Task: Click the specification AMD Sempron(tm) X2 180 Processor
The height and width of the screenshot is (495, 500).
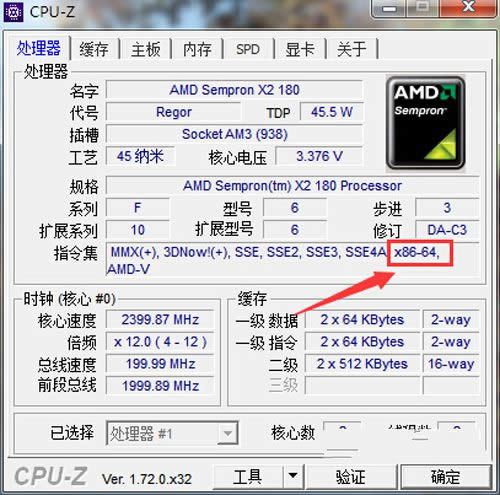Action: [292, 186]
